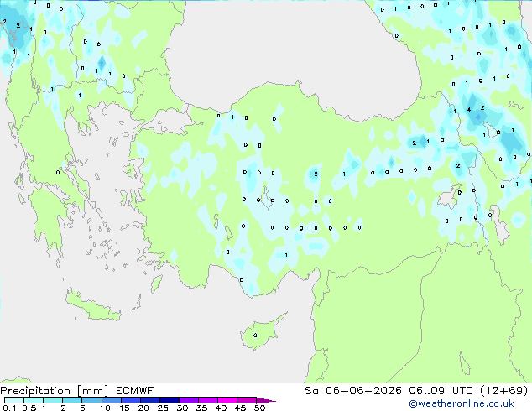Viewport: 532px width, 411px height.
Task: Click the 10–15 mm legend swatch
Action: pyautogui.click(x=111, y=400)
